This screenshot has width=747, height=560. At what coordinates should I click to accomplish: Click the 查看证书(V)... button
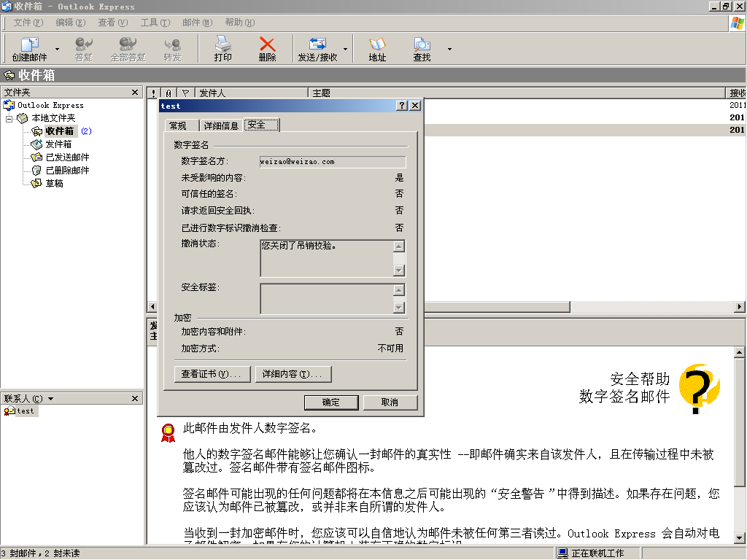pos(212,374)
